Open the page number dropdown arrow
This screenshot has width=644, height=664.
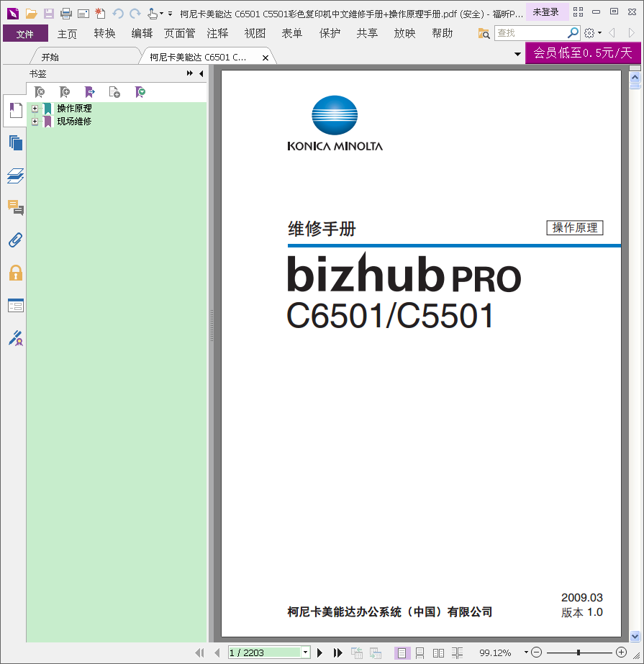click(306, 652)
